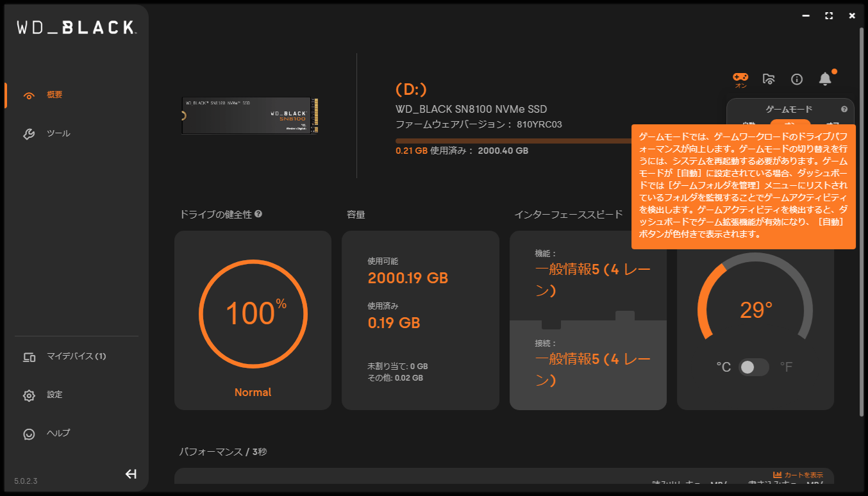Click the WD_BLACK logo

point(76,27)
